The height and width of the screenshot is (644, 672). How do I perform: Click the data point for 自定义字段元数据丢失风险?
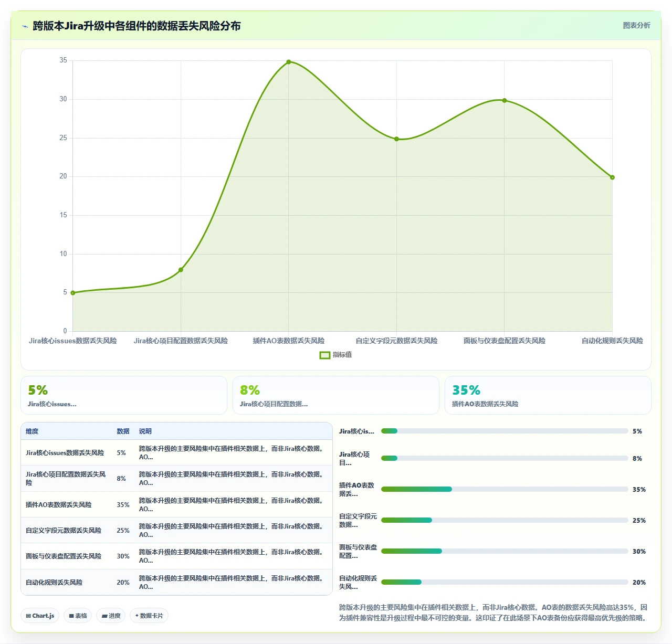click(x=396, y=139)
